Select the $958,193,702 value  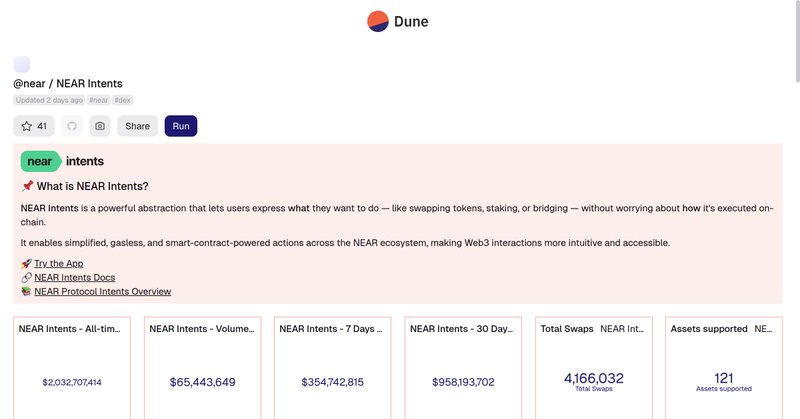463,382
